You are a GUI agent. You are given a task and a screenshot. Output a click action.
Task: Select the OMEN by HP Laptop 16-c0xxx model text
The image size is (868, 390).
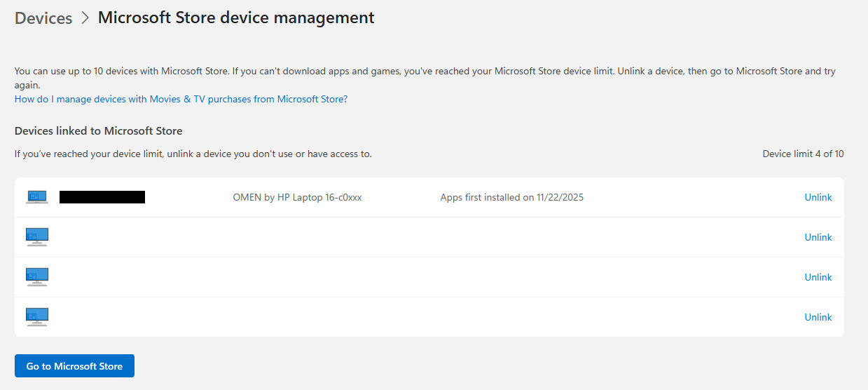[297, 197]
